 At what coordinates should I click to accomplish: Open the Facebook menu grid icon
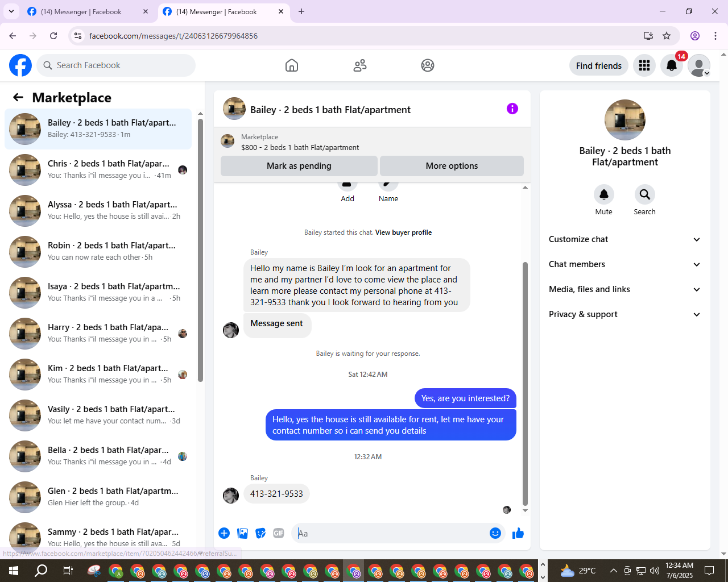[644, 65]
